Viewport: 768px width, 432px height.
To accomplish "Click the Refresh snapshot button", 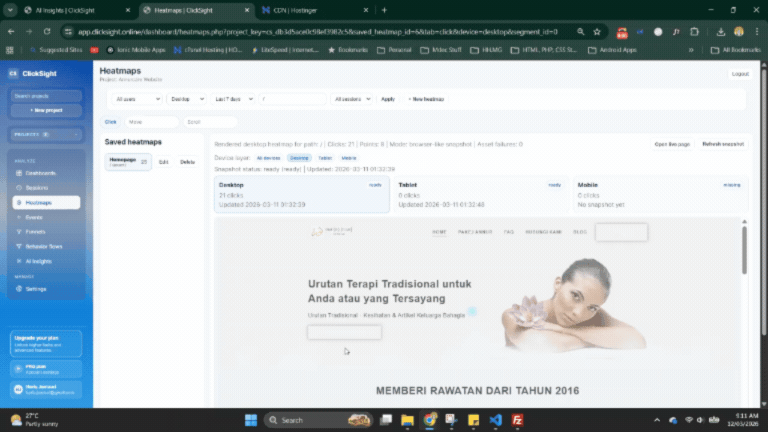I will pos(721,144).
